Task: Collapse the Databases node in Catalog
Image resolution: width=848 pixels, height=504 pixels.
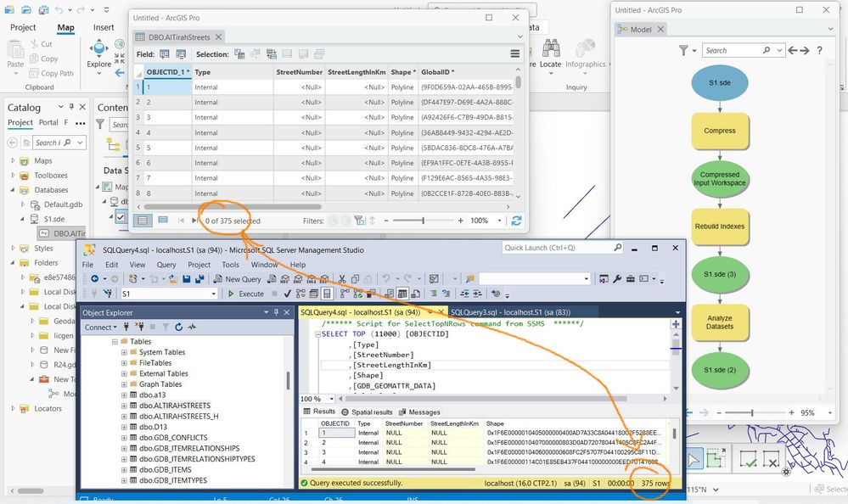Action: point(13,190)
